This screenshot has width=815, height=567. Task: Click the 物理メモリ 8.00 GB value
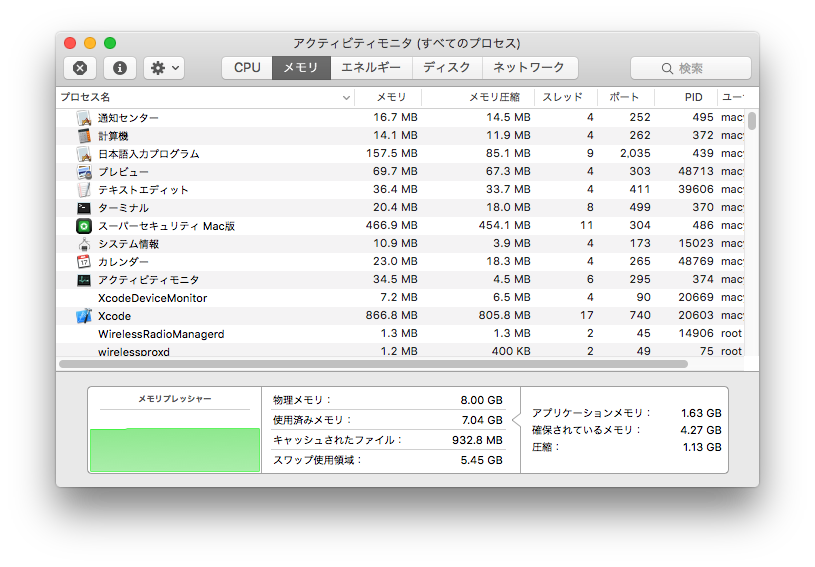[x=481, y=400]
